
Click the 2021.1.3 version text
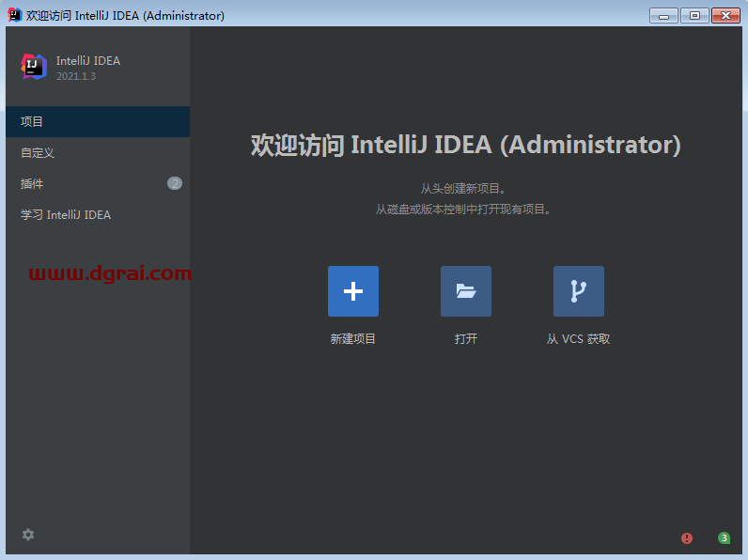click(x=76, y=76)
